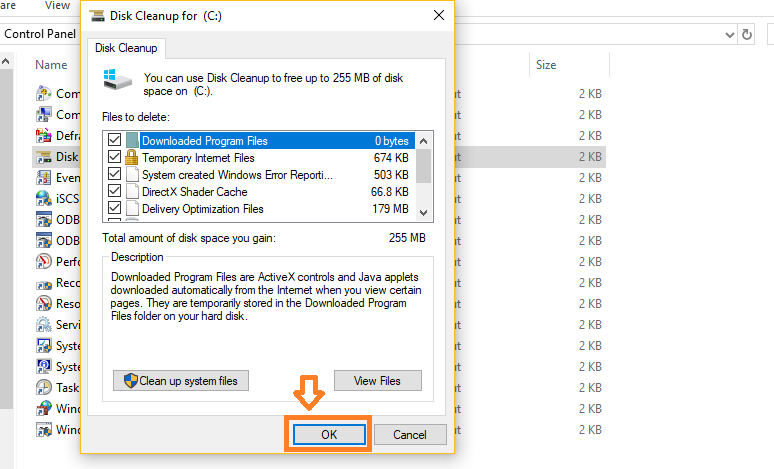Uncheck Temporary Internet Files checkbox
This screenshot has height=469, width=774.
click(115, 157)
